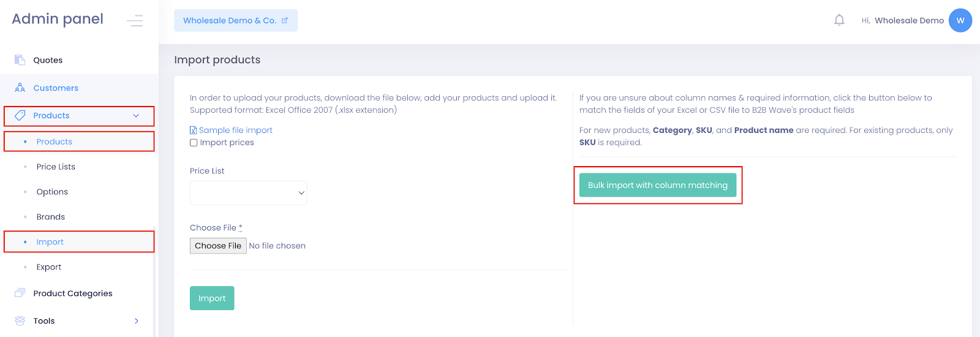Screen dimensions: 980x337
Task: Click the Quotes sidebar icon
Action: 20,59
